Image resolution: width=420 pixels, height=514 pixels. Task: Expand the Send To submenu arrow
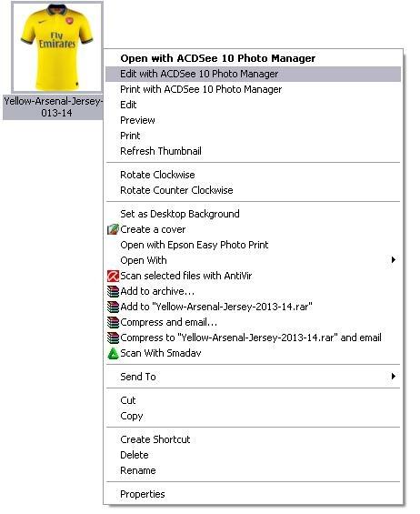pos(393,377)
